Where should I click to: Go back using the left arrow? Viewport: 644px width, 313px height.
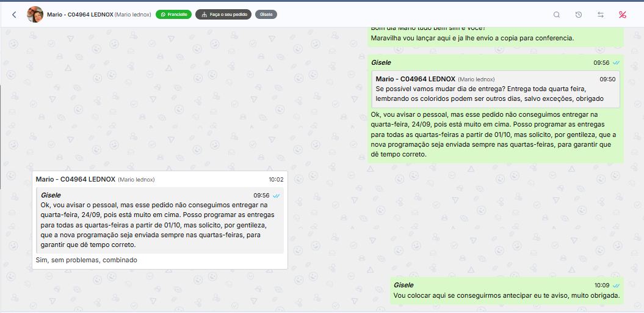pos(14,15)
